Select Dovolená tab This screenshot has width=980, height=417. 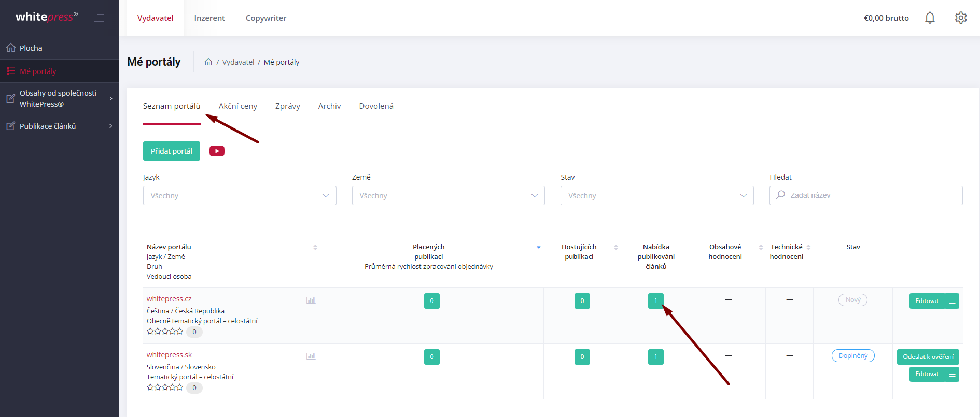pos(376,106)
